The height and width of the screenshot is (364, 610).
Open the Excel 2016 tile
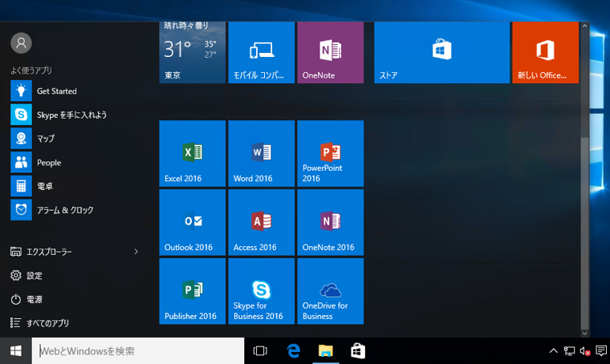(192, 153)
